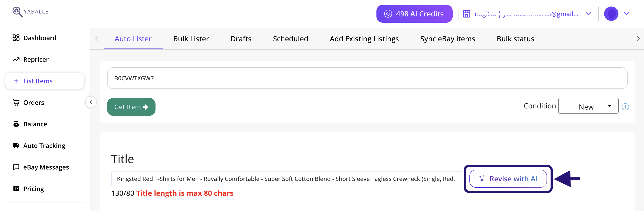Click the Revise with AI button

pyautogui.click(x=508, y=179)
